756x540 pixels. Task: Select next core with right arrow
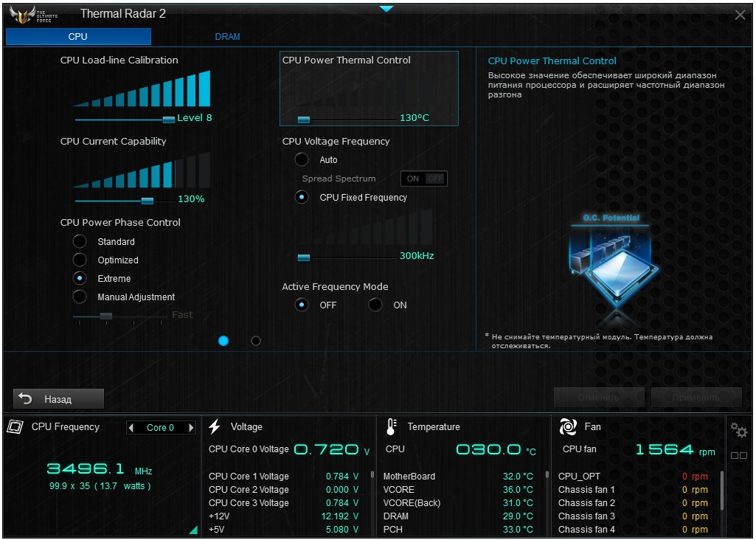point(191,428)
